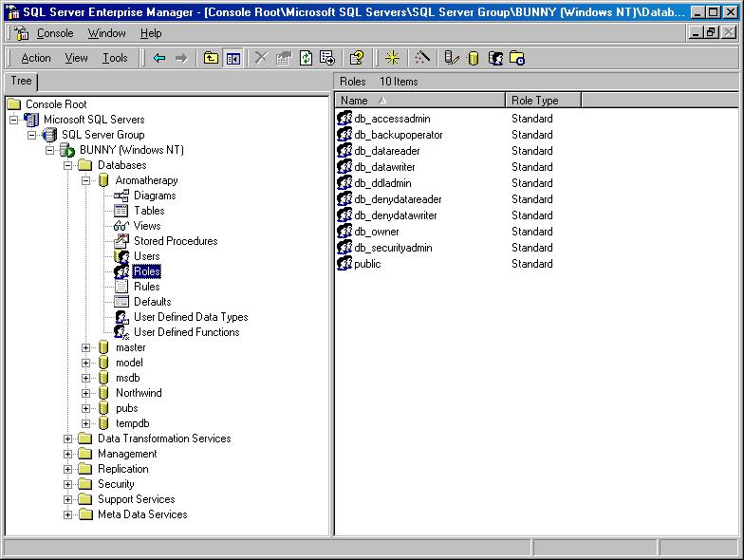Click the New Database cylinder toolbar icon

pyautogui.click(x=473, y=59)
